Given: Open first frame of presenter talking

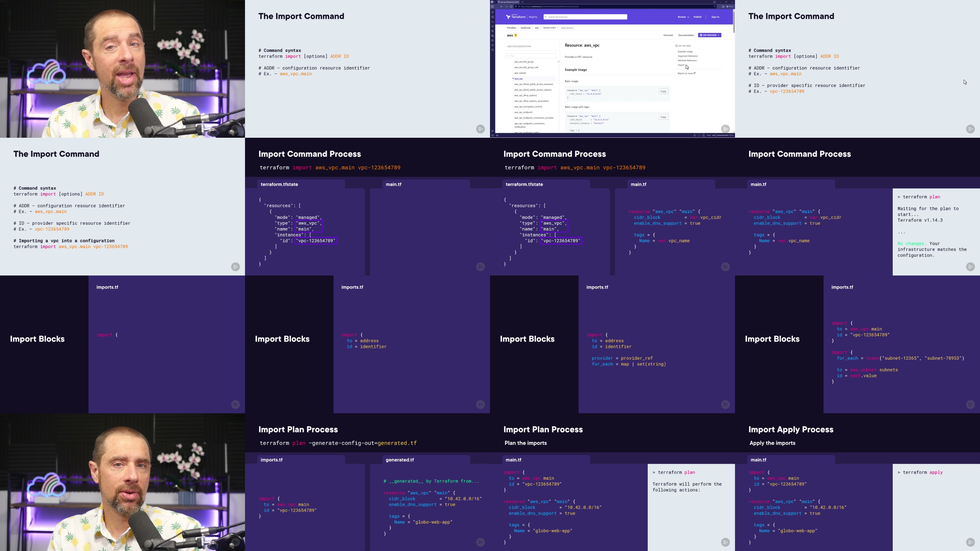Looking at the screenshot, I should click(x=123, y=69).
